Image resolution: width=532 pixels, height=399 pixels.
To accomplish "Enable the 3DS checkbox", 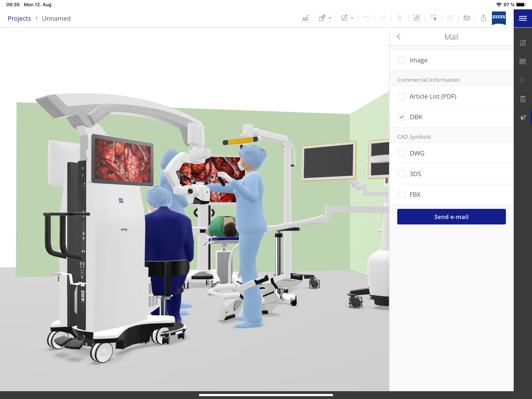I will [x=401, y=174].
